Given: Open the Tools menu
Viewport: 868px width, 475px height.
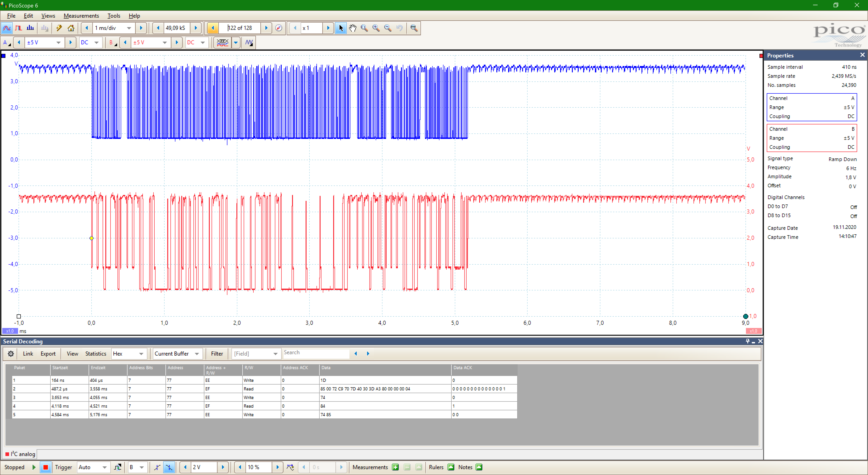Looking at the screenshot, I should [113, 16].
